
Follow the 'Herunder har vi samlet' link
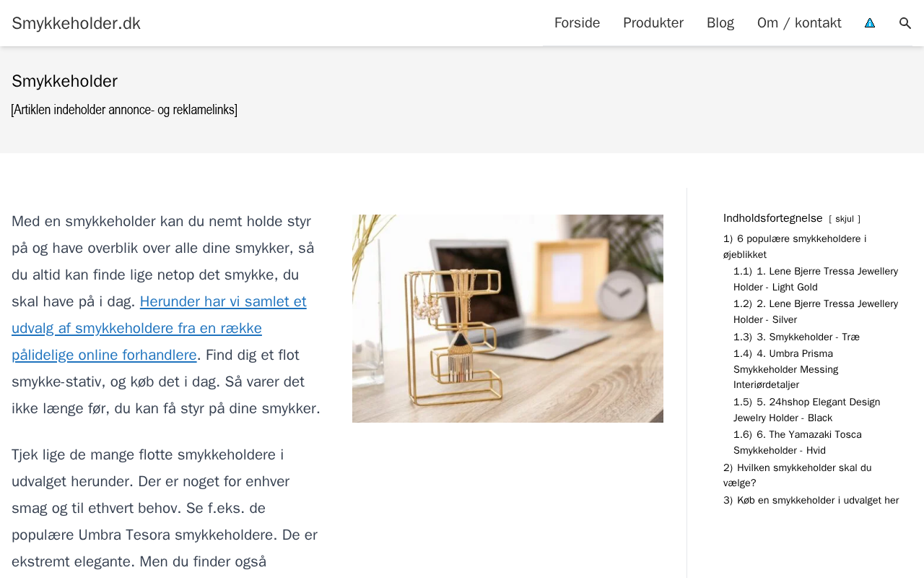[x=159, y=328]
